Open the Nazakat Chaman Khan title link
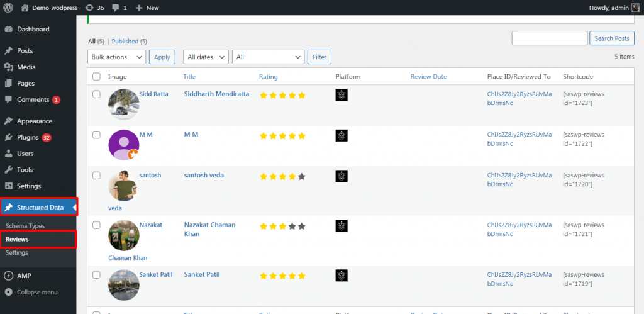 click(x=210, y=229)
